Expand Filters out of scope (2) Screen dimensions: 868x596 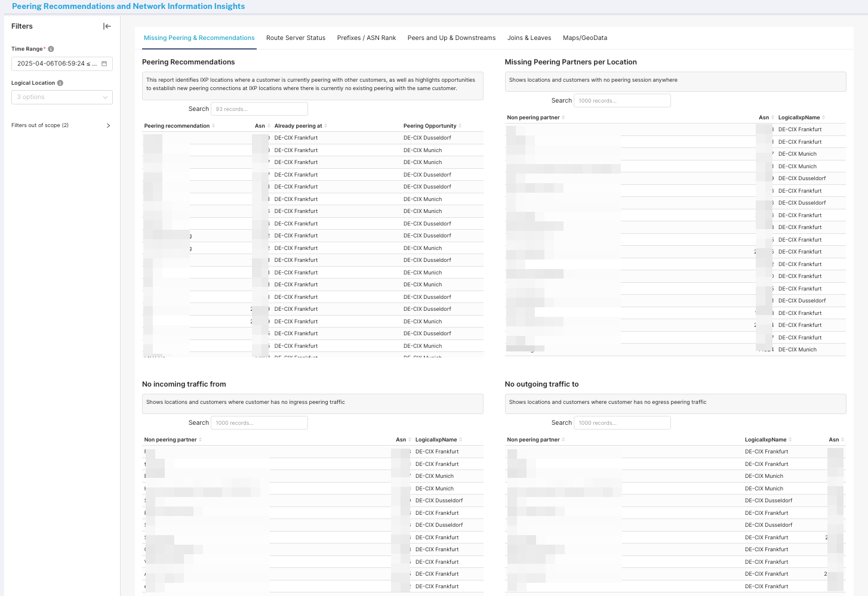[61, 125]
